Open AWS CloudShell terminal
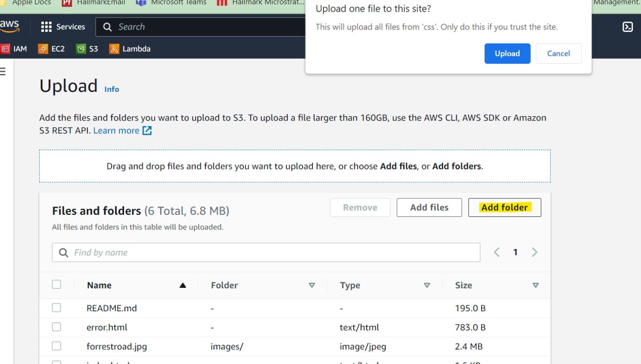This screenshot has width=641, height=364. point(627,27)
